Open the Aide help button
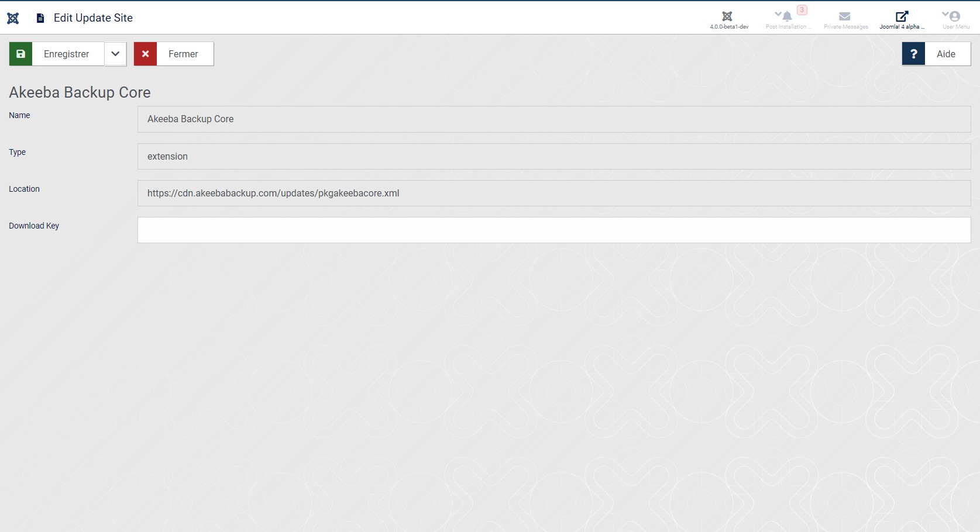Screen dimensions: 980x532 click(936, 54)
